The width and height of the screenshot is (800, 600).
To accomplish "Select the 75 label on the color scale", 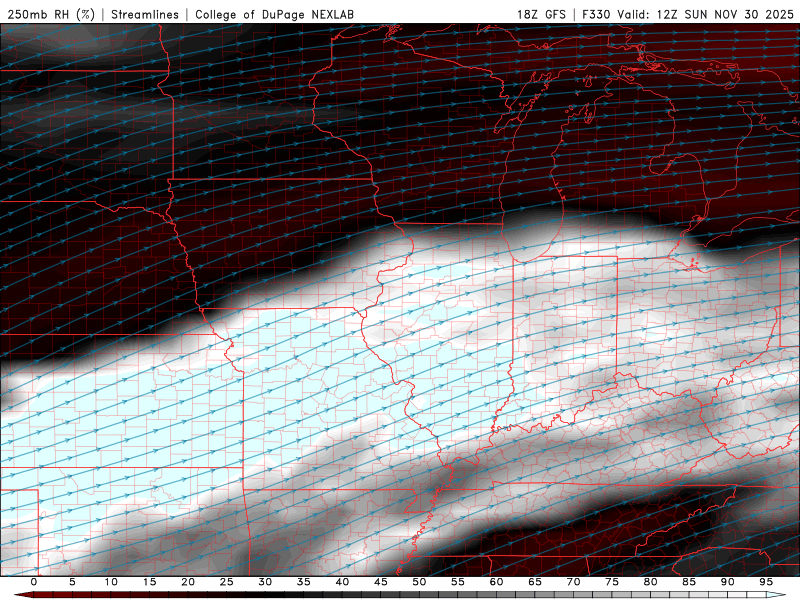I will pyautogui.click(x=612, y=582).
